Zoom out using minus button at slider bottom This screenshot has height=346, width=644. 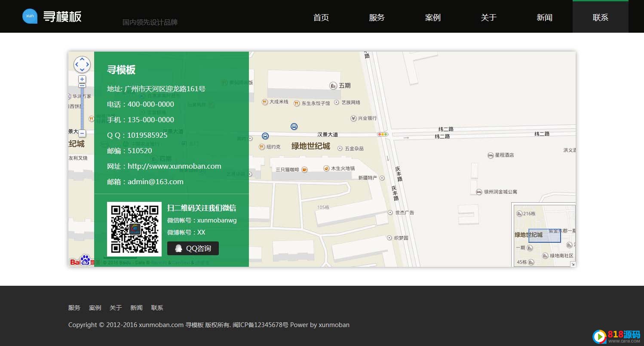click(x=82, y=133)
